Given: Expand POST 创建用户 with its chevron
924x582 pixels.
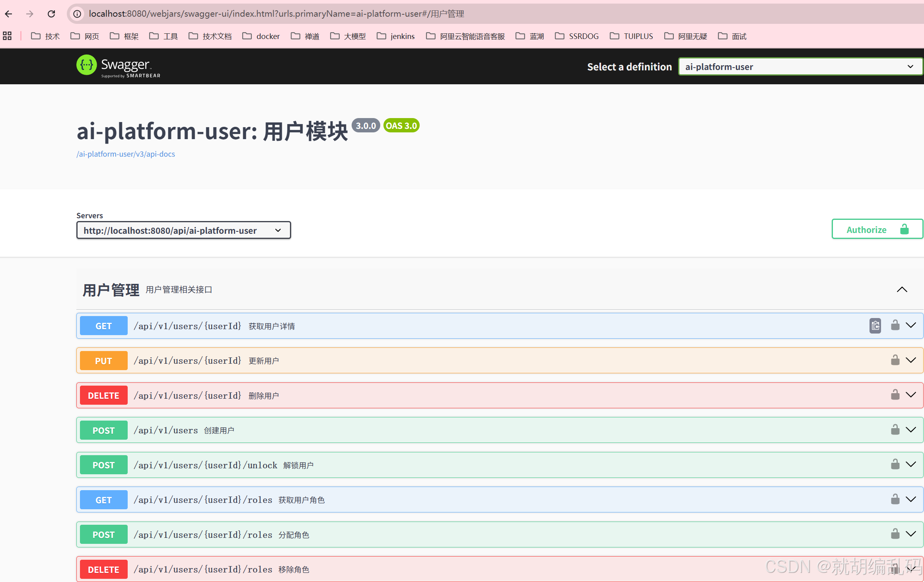Looking at the screenshot, I should click(x=911, y=430).
